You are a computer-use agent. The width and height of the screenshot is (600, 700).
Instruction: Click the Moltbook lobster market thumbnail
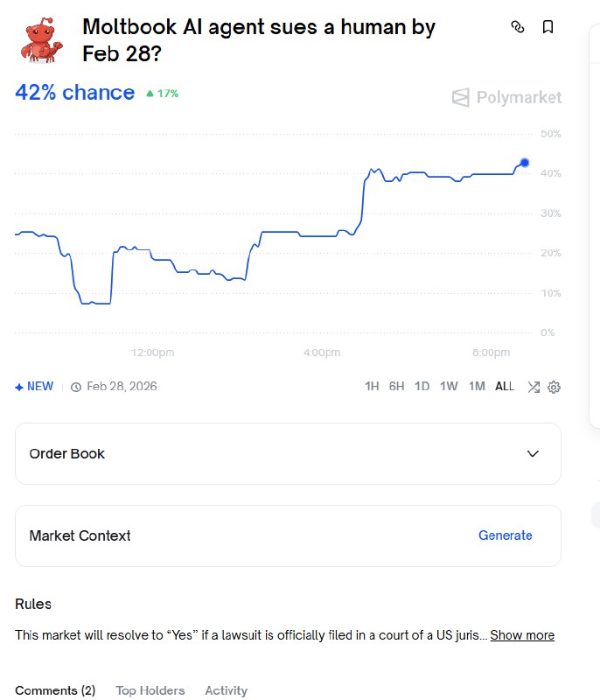pyautogui.click(x=42, y=39)
